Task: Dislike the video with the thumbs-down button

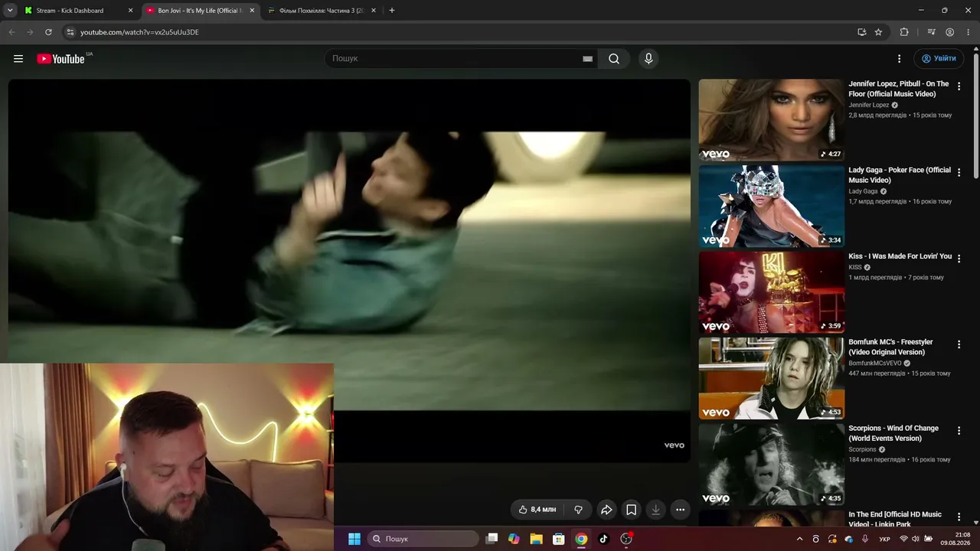Action: tap(578, 510)
